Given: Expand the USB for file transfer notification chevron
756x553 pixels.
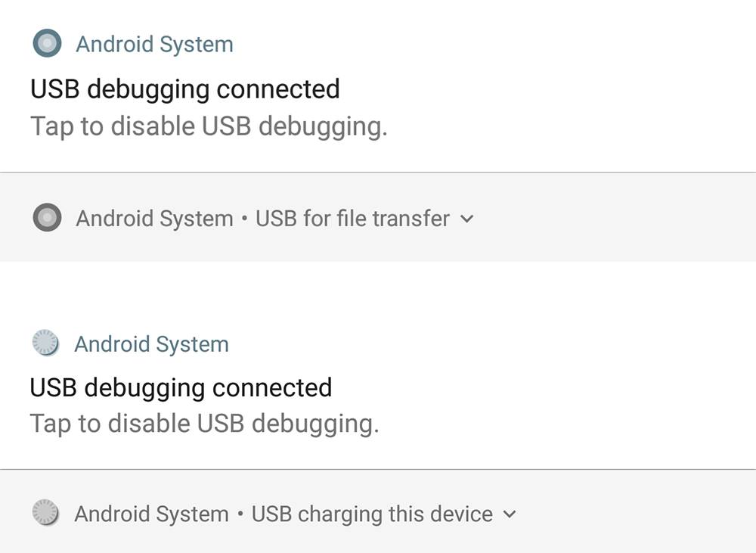Looking at the screenshot, I should click(467, 219).
